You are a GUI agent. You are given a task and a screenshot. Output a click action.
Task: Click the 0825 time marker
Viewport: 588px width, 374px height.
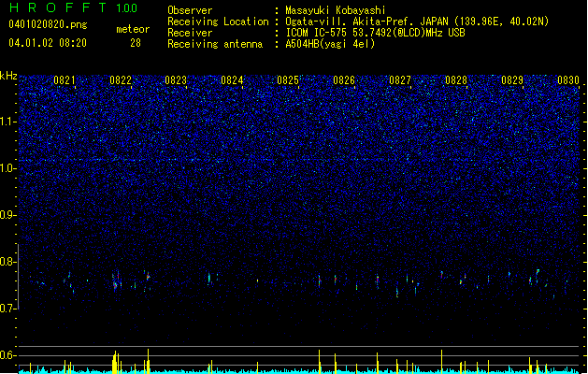[288, 79]
